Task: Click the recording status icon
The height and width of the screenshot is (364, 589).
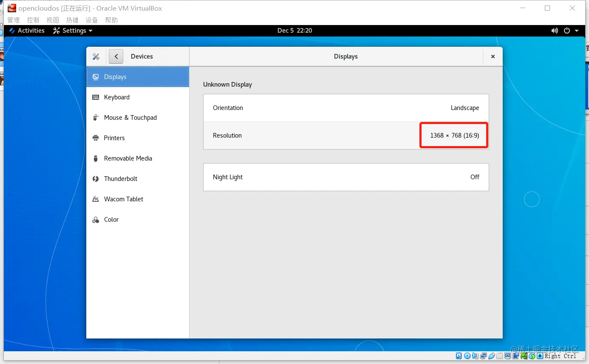Action: pos(515,356)
